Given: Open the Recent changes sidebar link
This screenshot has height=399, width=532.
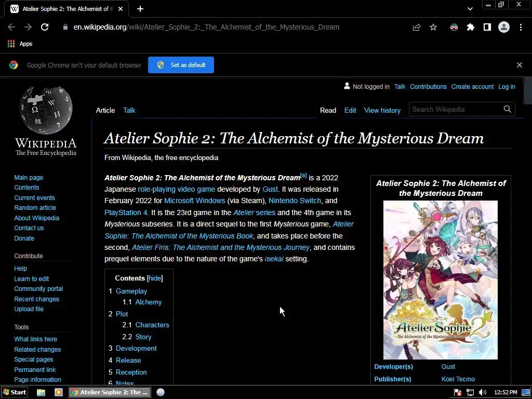Looking at the screenshot, I should point(37,299).
